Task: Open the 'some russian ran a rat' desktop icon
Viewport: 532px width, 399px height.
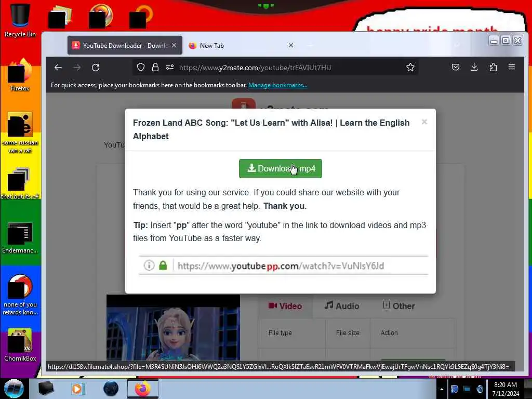Action: click(x=20, y=132)
